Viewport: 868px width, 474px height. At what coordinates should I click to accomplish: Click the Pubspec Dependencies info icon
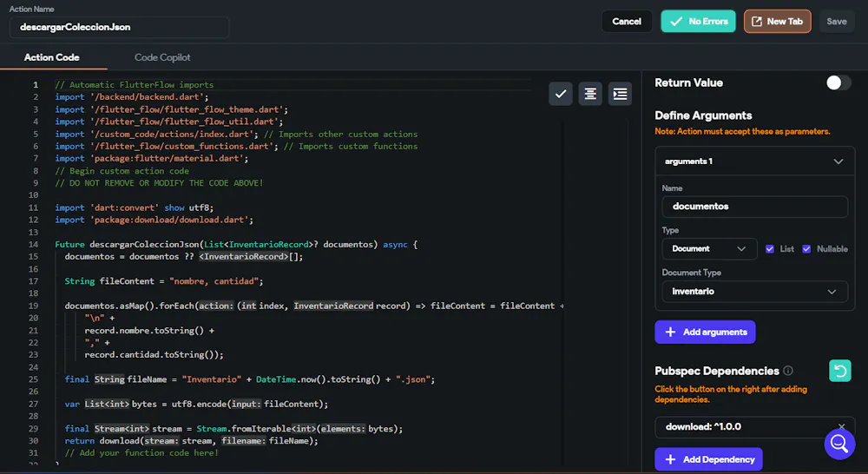point(788,371)
